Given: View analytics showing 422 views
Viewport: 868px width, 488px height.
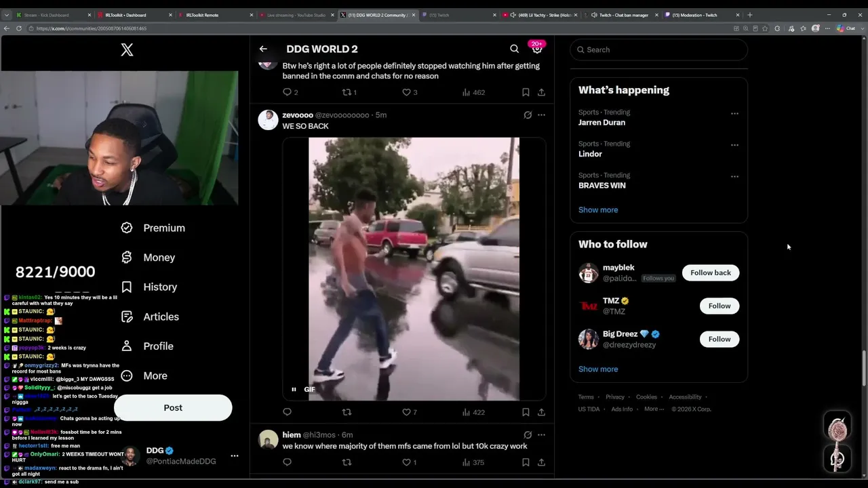Looking at the screenshot, I should coord(473,412).
